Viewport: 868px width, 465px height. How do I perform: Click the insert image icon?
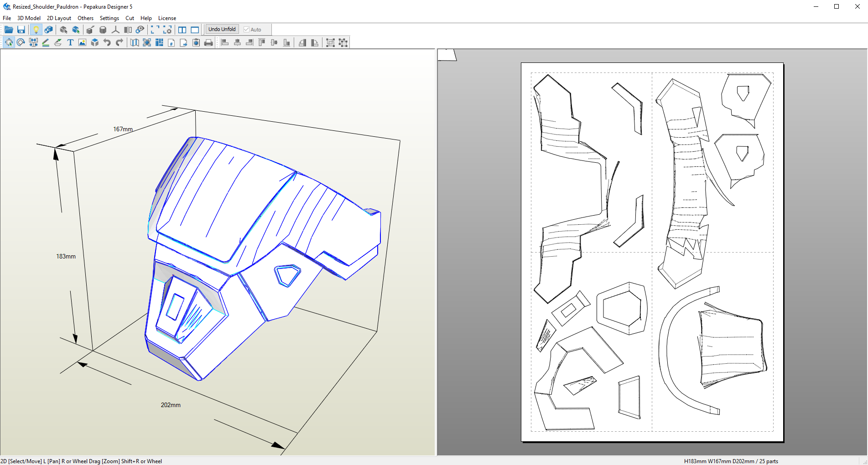click(83, 42)
